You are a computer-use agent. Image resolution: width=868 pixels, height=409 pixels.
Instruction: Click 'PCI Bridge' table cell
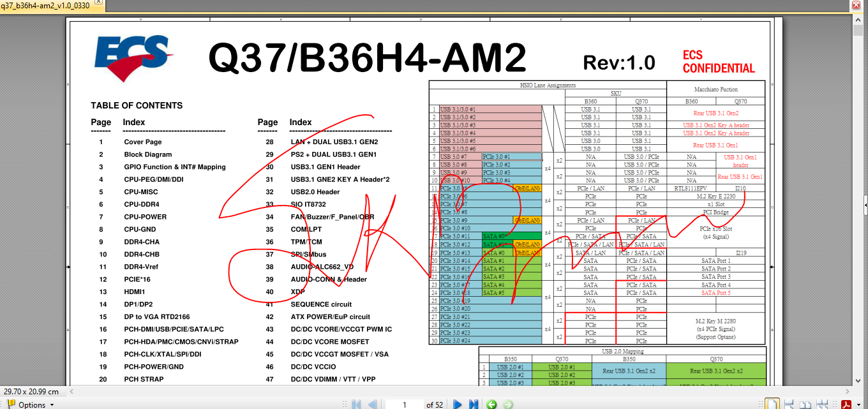click(x=716, y=212)
